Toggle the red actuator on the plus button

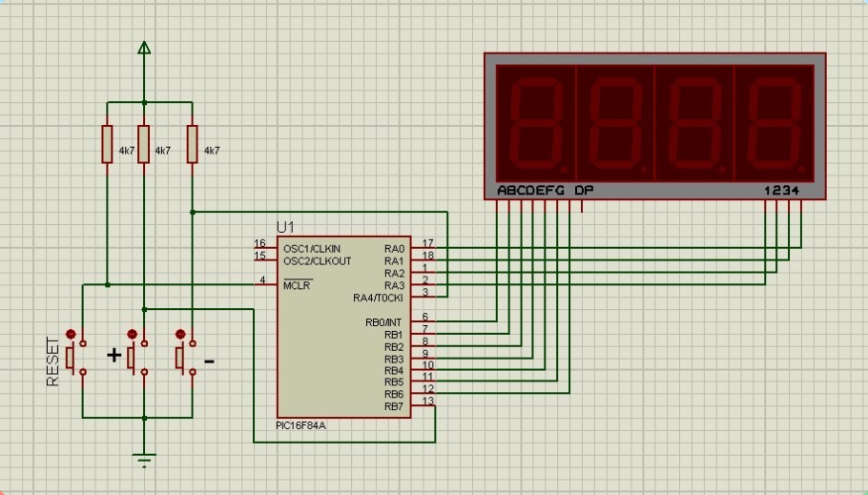[133, 334]
